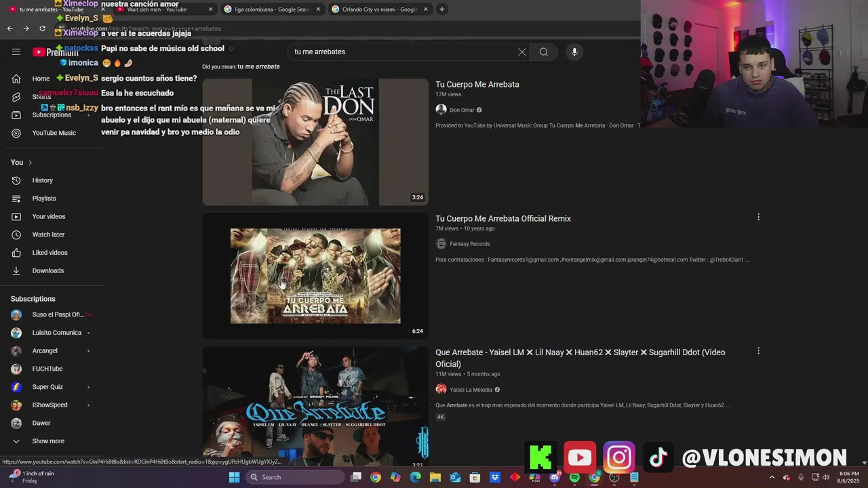Open File Explorer from the taskbar
This screenshot has height=488, width=868.
click(x=435, y=477)
